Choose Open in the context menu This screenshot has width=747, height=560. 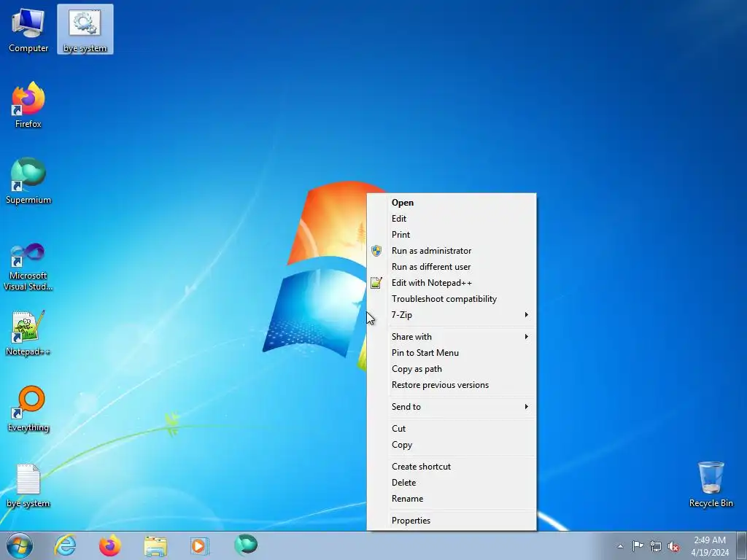coord(451,203)
